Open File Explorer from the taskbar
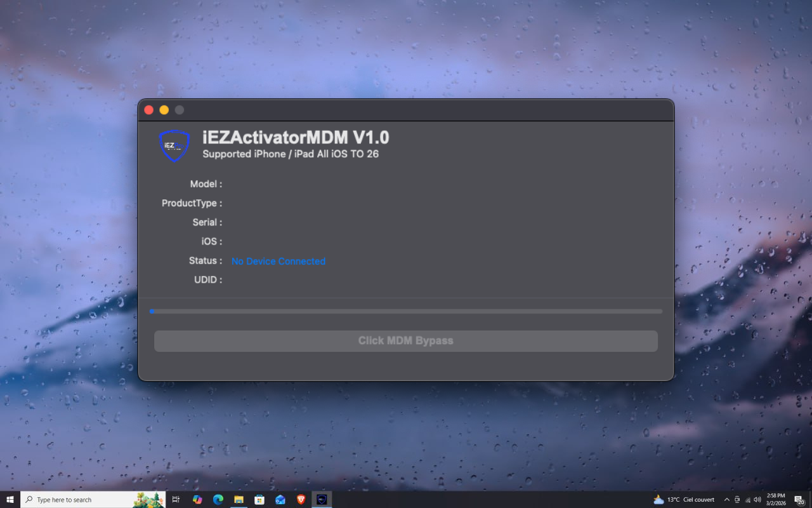 click(239, 499)
